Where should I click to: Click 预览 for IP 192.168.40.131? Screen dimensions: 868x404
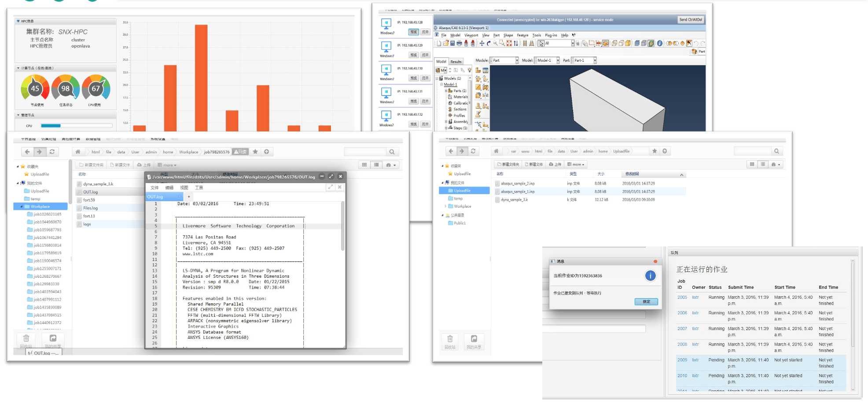click(413, 101)
